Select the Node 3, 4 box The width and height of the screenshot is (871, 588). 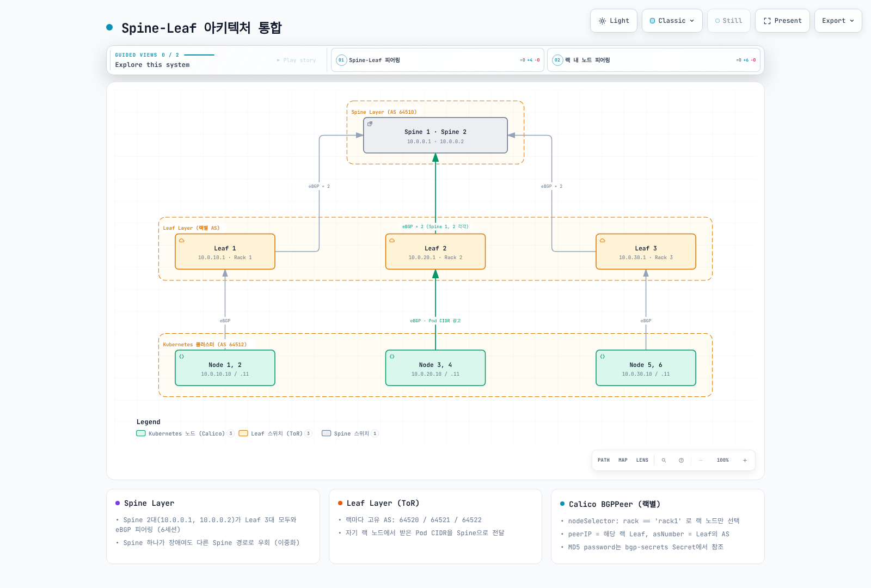coord(436,368)
